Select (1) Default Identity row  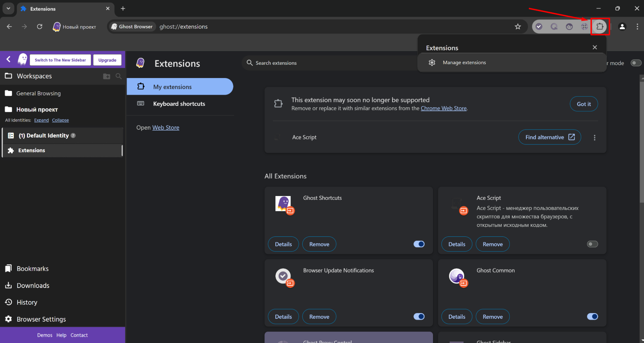coord(63,135)
